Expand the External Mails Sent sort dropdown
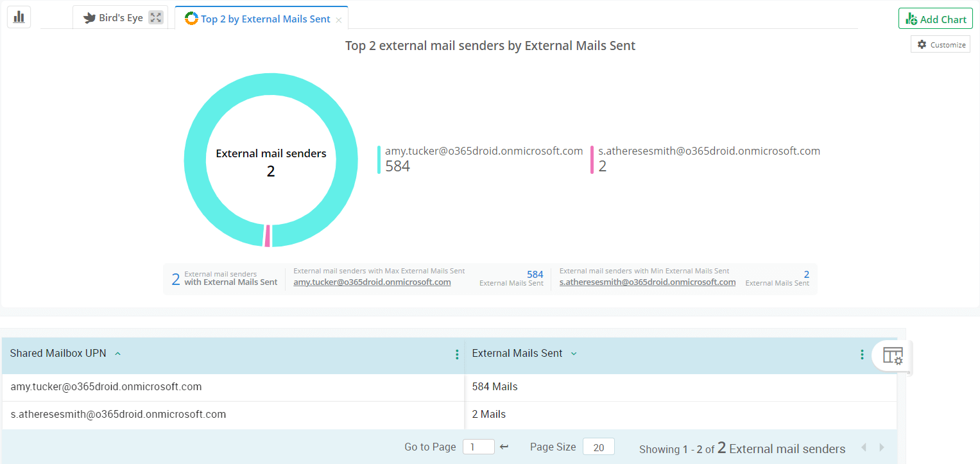The width and height of the screenshot is (980, 464). click(x=573, y=353)
